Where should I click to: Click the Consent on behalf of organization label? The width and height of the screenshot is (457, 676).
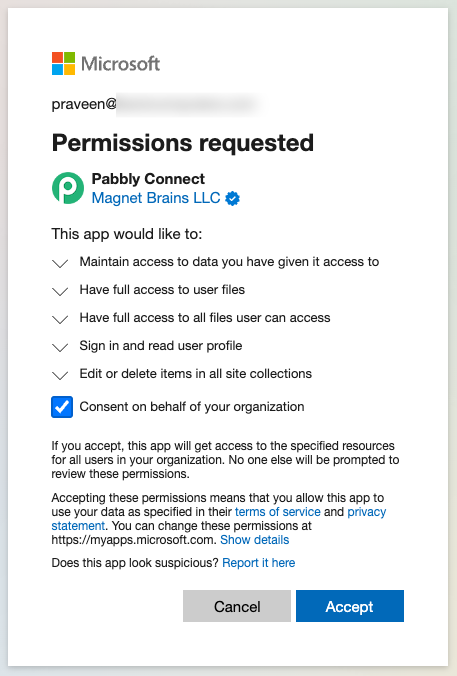pos(192,407)
